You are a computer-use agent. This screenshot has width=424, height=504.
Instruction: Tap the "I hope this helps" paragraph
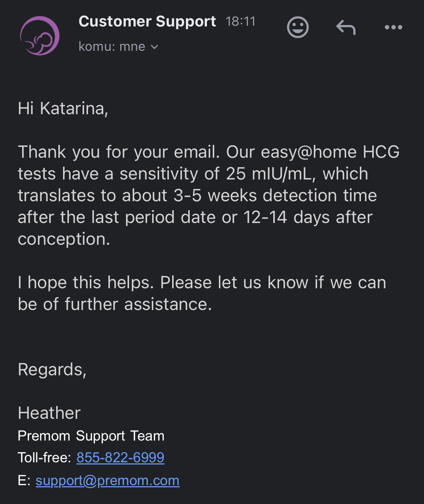(202, 293)
